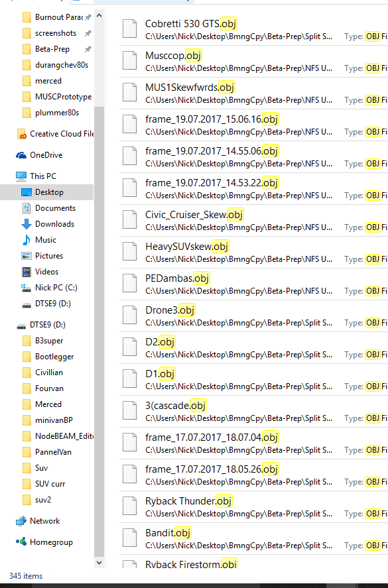
Task: Click the pin icon beside Beta-Prep
Action: [88, 49]
